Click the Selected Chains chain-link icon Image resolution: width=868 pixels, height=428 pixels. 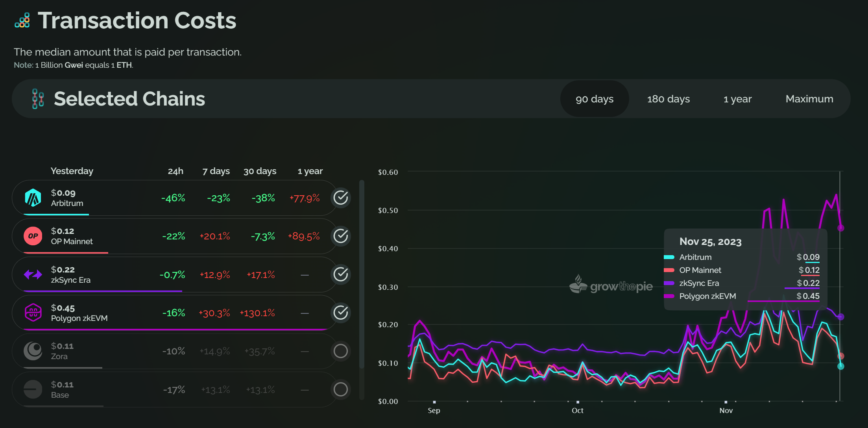(x=38, y=99)
